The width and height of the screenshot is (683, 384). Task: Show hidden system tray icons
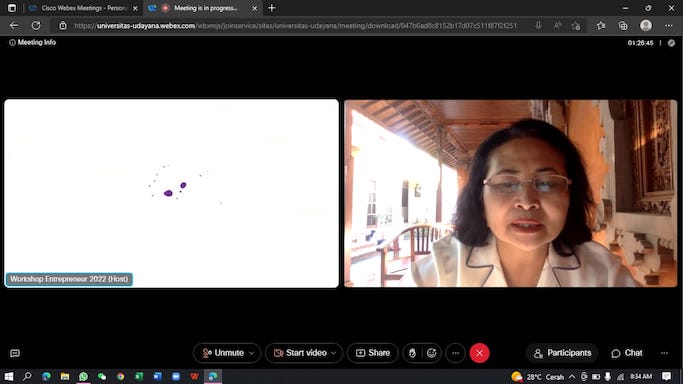572,377
